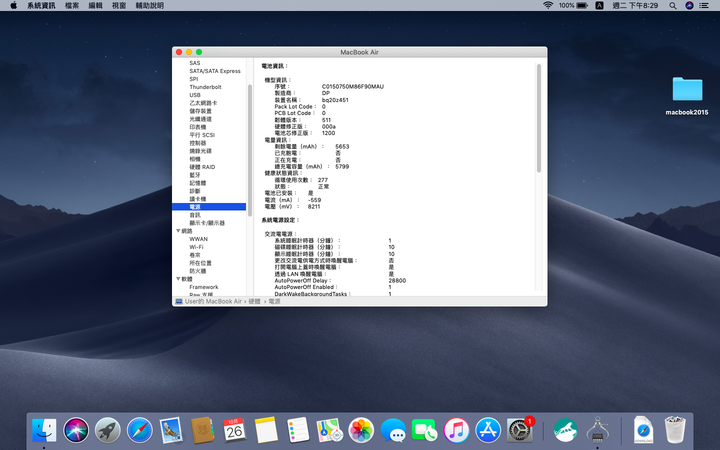
Task: Select WWAN in the sidebar
Action: (x=198, y=239)
